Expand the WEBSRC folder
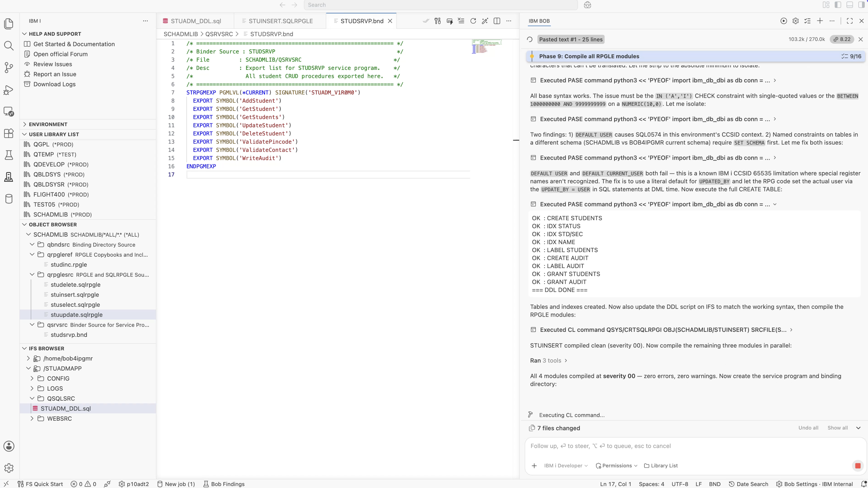 [x=32, y=418]
